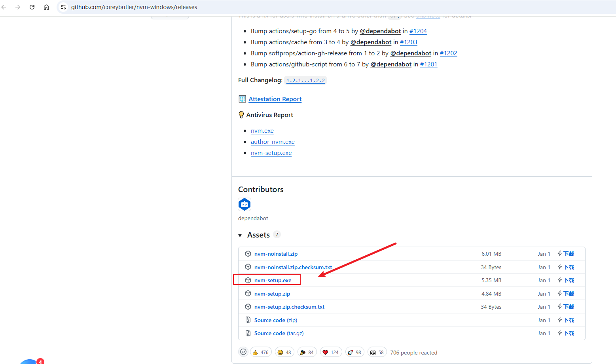Viewport: 616px width, 364px height.
Task: Open the browser home page
Action: click(46, 7)
